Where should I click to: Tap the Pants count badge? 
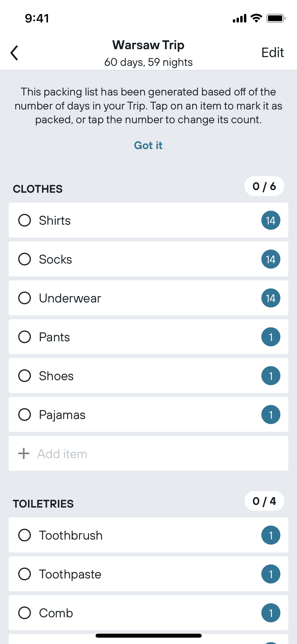[x=271, y=337]
